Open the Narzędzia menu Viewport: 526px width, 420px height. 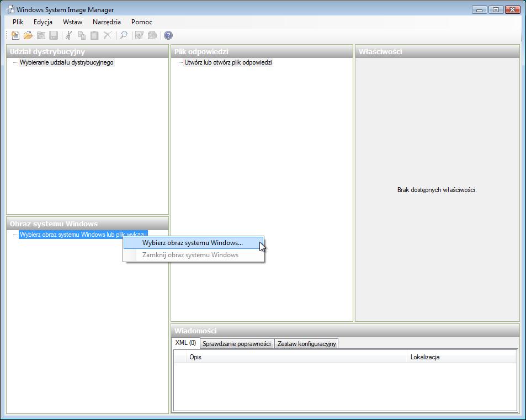click(x=107, y=22)
